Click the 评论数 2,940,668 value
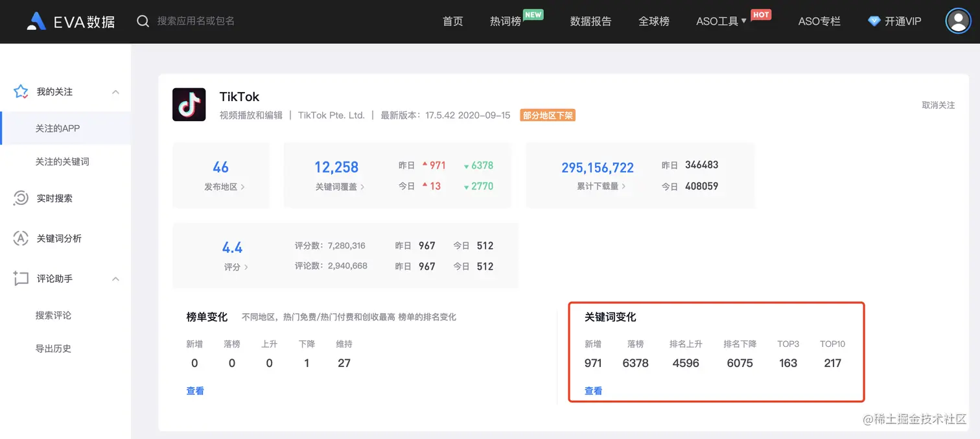 [x=347, y=266]
